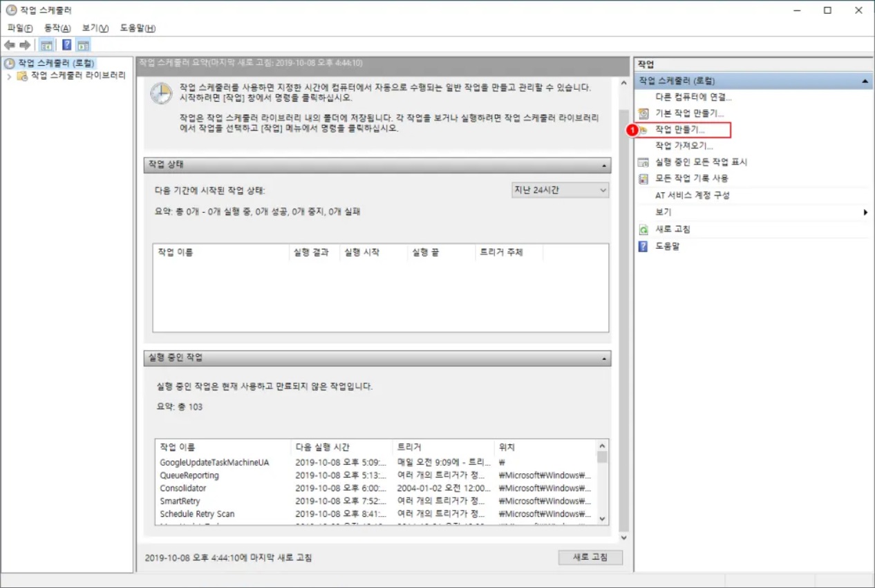This screenshot has height=588, width=875.
Task: Collapse the 작업 상태 section
Action: coord(605,166)
